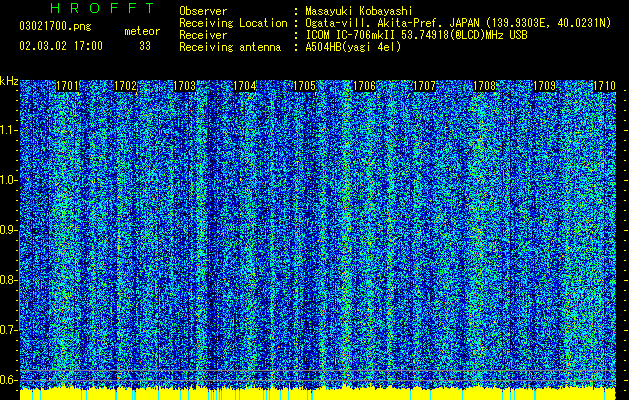Screen dimensions: 629x400
Task: Click the 1702 time marker
Action: pyautogui.click(x=126, y=86)
